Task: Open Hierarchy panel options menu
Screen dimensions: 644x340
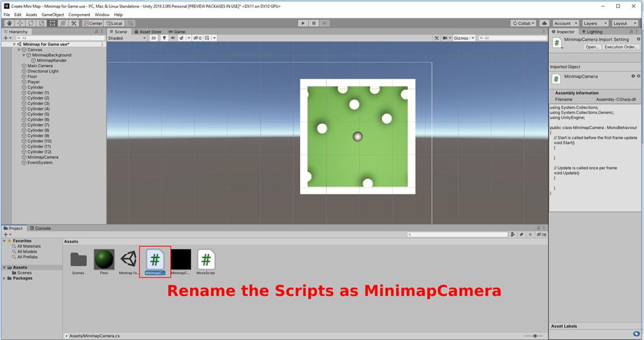Action: pyautogui.click(x=101, y=31)
